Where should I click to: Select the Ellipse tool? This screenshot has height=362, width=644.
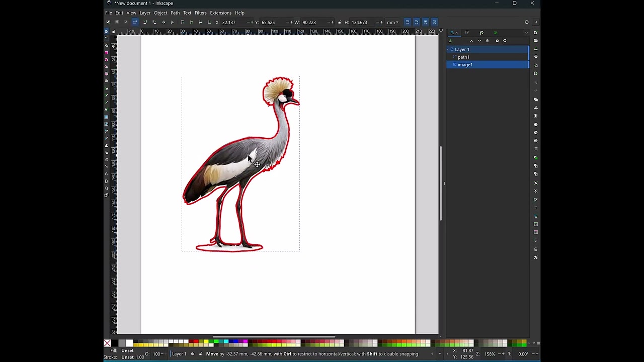(106, 59)
